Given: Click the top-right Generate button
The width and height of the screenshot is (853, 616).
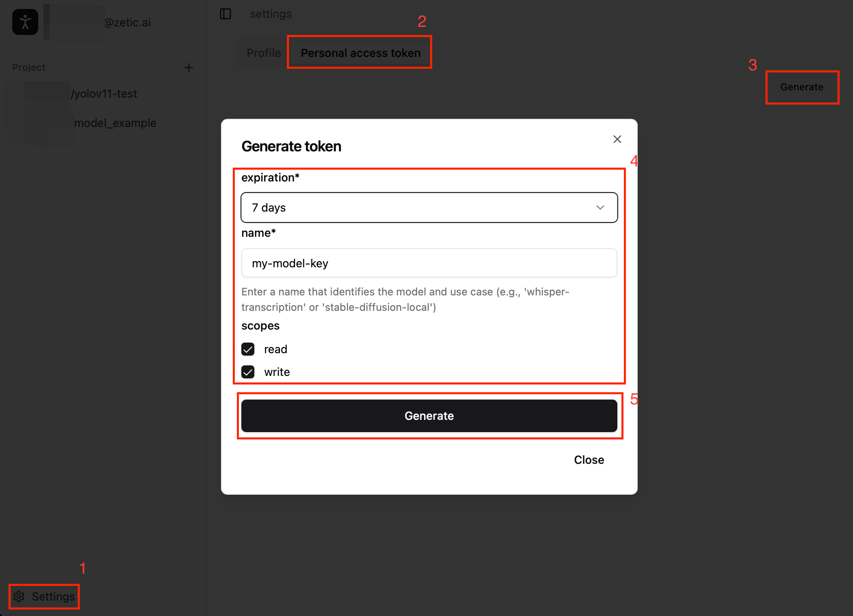Looking at the screenshot, I should coord(802,87).
